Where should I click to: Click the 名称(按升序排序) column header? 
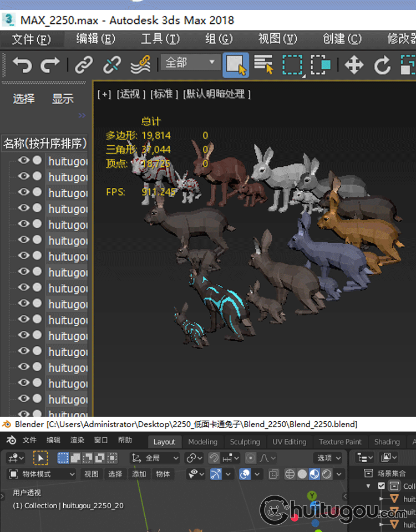(44, 144)
